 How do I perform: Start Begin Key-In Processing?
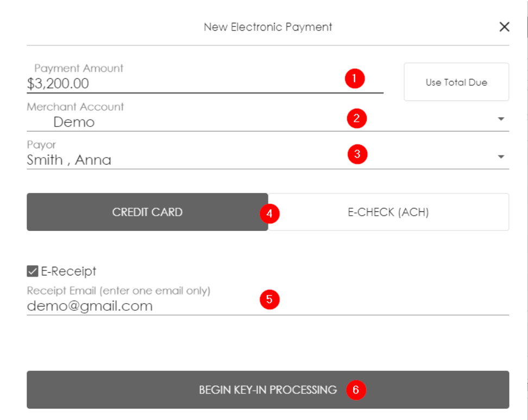pyautogui.click(x=267, y=390)
